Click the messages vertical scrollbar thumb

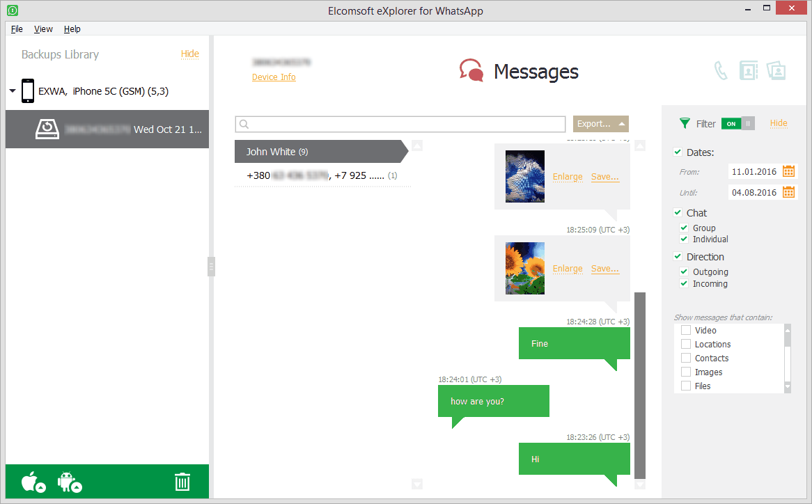(x=640, y=386)
